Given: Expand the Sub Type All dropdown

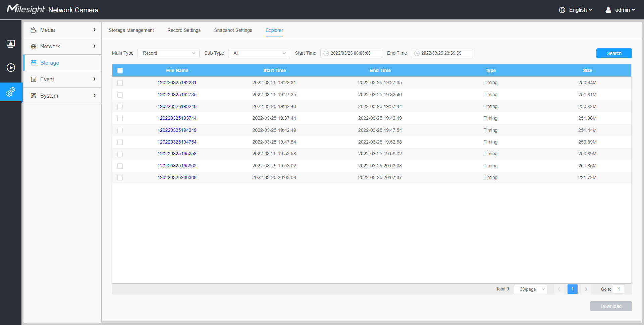Looking at the screenshot, I should pyautogui.click(x=259, y=53).
